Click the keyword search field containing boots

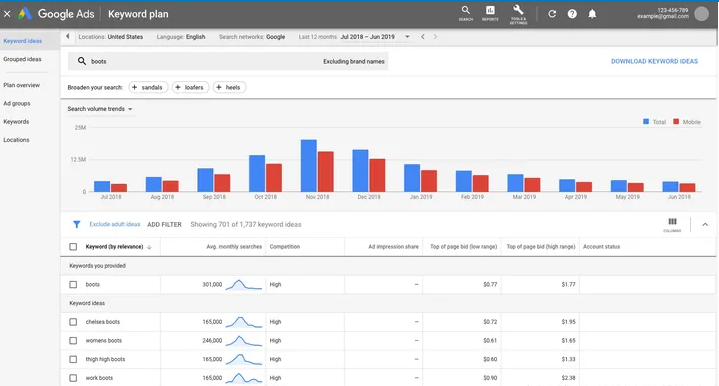point(228,61)
